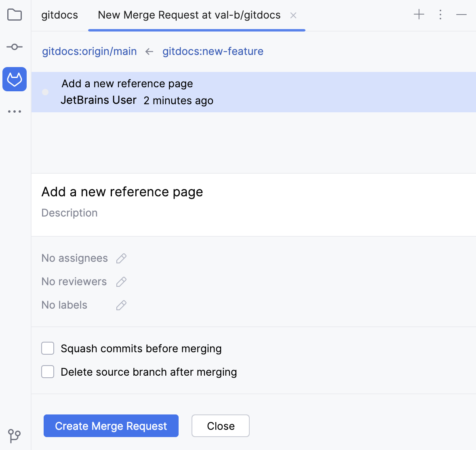Open the tab options kebab menu

(440, 15)
